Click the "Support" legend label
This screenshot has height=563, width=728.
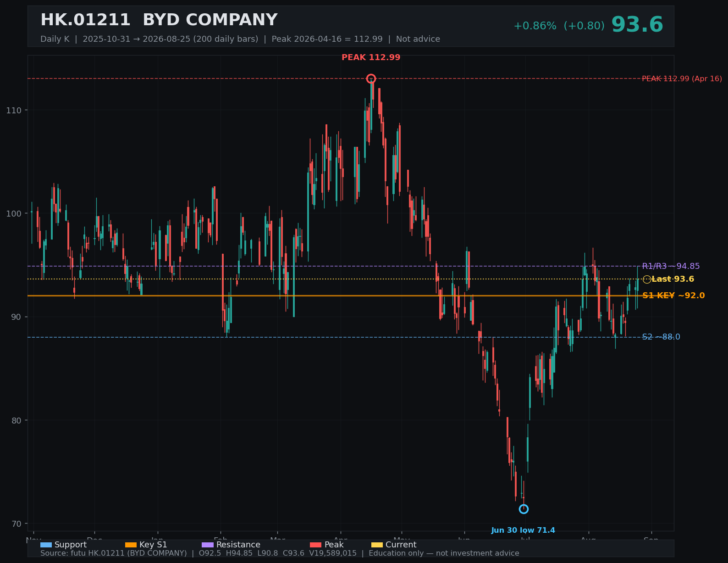point(71,545)
